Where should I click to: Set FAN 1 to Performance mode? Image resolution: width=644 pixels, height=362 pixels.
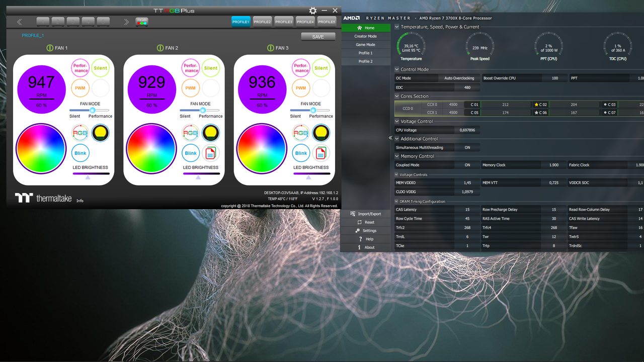[x=80, y=68]
